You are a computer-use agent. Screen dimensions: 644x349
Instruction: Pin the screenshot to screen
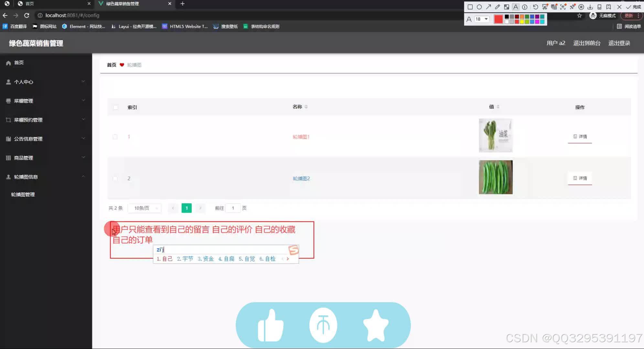point(572,7)
